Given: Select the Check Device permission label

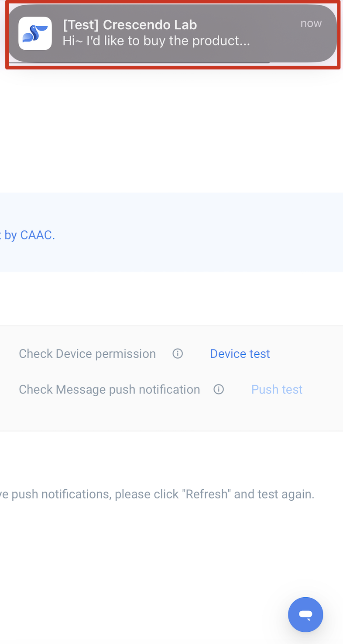Looking at the screenshot, I should [87, 353].
